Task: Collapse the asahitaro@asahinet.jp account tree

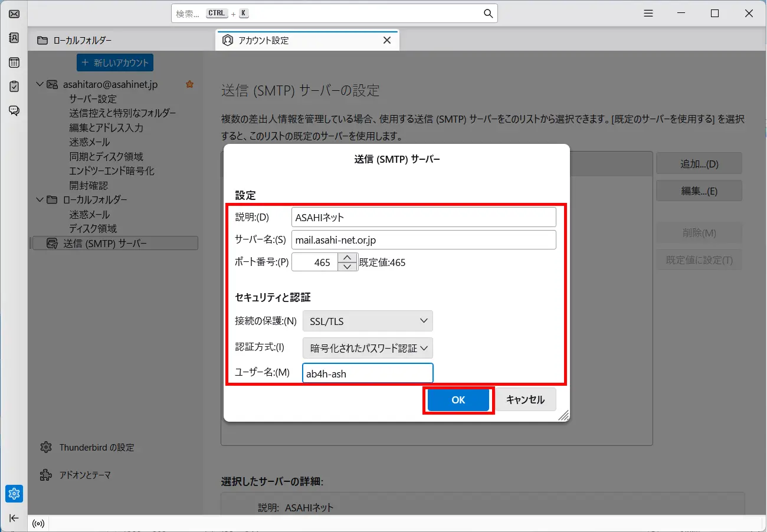Action: point(39,84)
